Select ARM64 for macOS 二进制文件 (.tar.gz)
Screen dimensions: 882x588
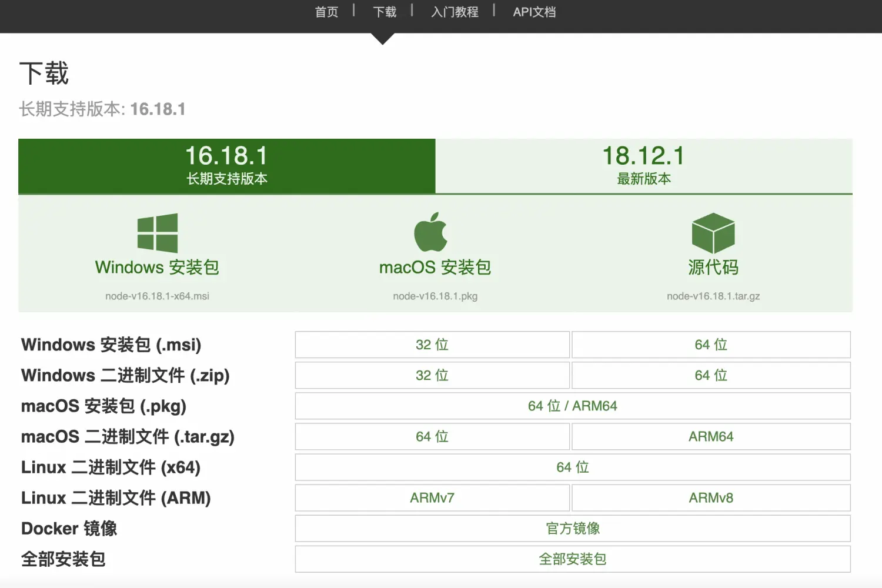711,436
